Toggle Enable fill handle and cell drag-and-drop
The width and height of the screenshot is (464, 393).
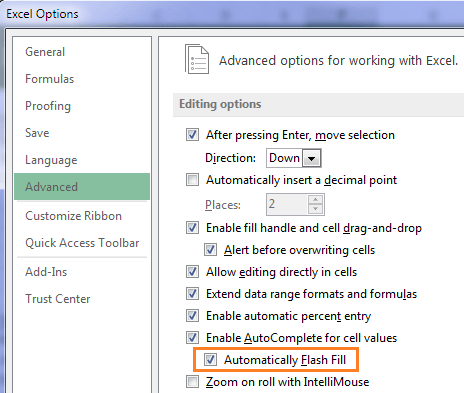tap(192, 228)
